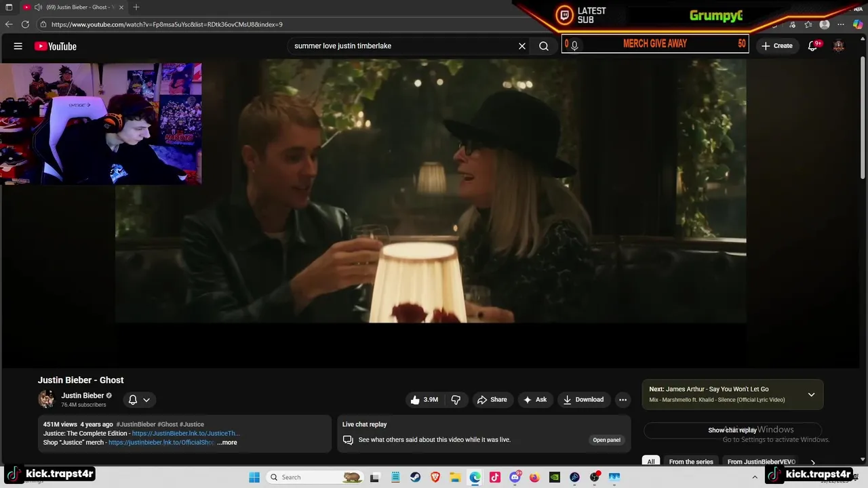Click 76.4M subscribers text
868x488 pixels.
(x=83, y=405)
